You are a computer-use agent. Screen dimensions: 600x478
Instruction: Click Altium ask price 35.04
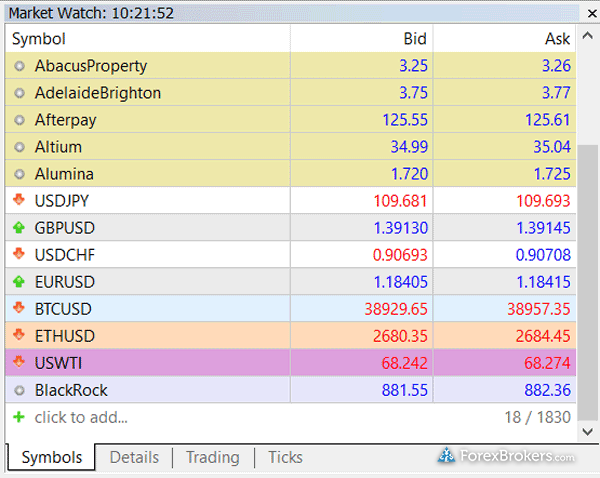(552, 147)
